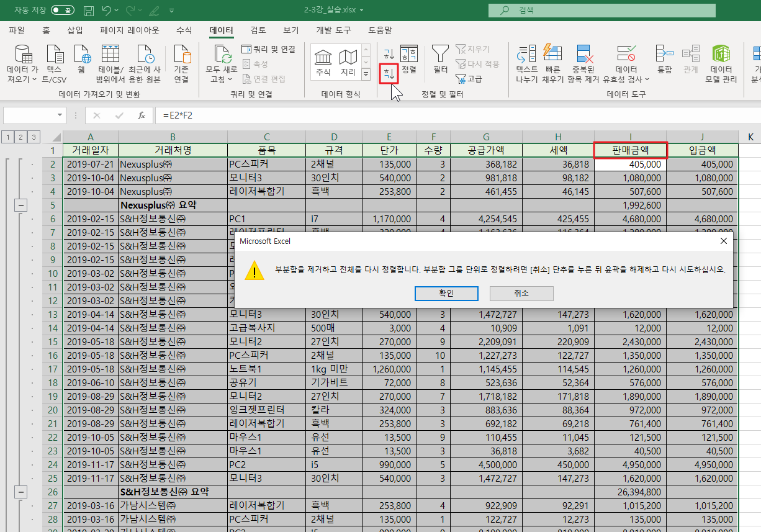
Task: Collapse the S&H정보통신㈜ 요약 group
Action: tap(20, 492)
